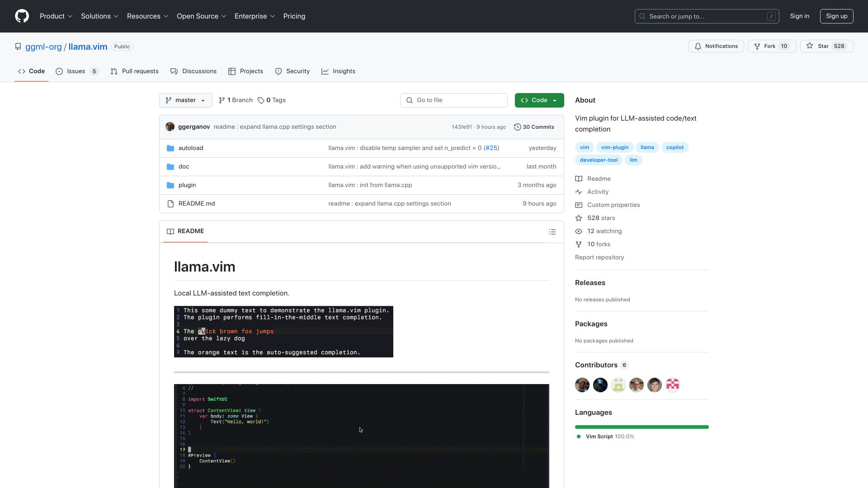Expand the Enterprise menu
868x488 pixels.
255,16
